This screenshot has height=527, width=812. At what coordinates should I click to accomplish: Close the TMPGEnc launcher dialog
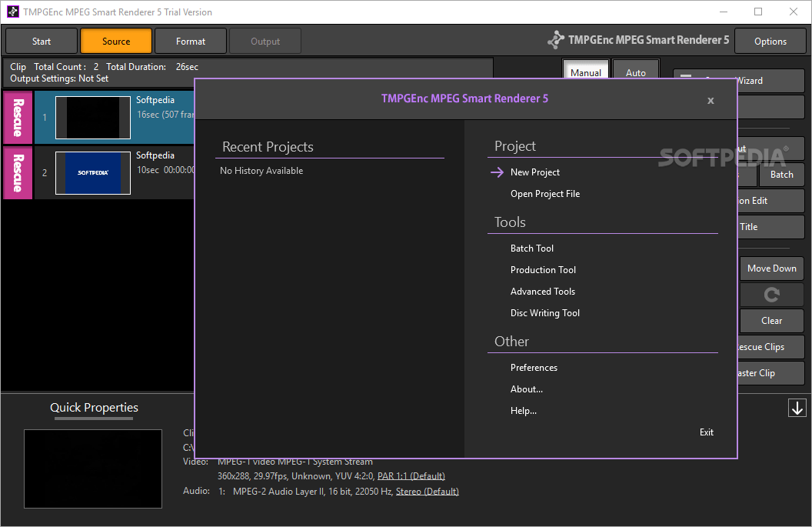point(710,101)
